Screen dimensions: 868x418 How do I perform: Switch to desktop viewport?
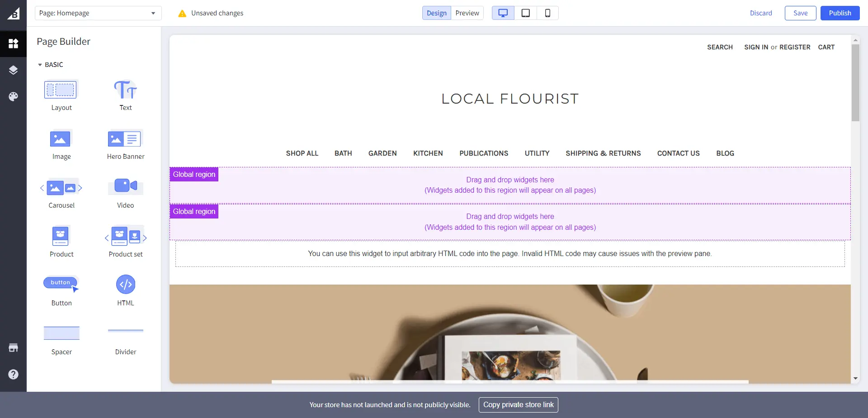pyautogui.click(x=503, y=13)
